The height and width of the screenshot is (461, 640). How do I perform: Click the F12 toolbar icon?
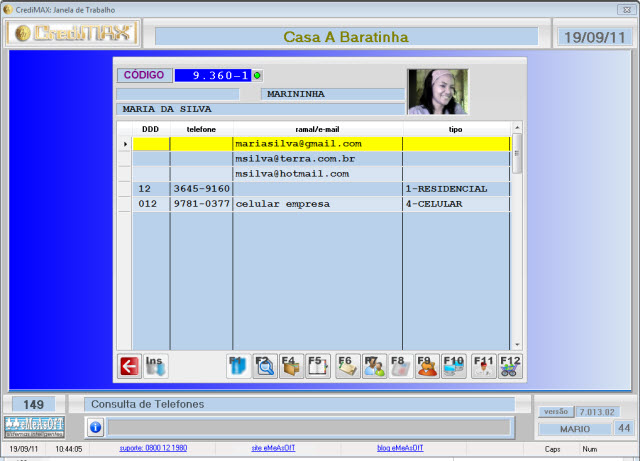511,366
